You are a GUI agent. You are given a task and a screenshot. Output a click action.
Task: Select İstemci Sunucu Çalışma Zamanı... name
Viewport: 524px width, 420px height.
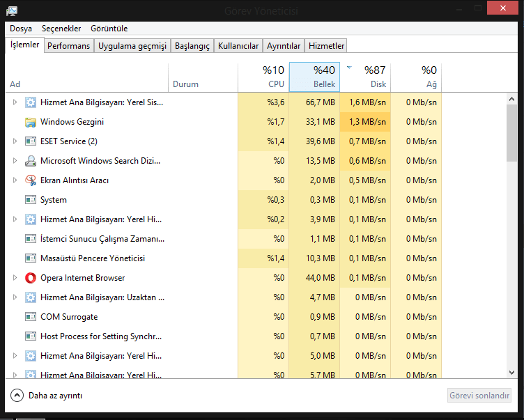(x=102, y=239)
